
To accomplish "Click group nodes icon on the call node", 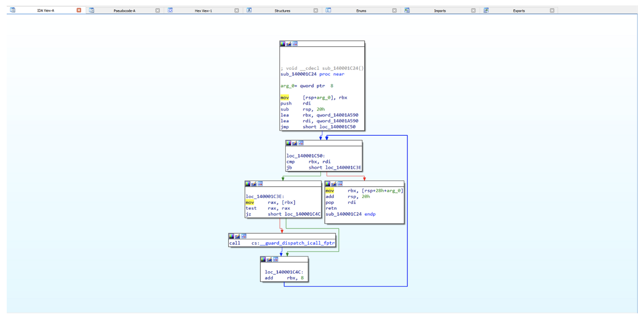I will (x=244, y=236).
